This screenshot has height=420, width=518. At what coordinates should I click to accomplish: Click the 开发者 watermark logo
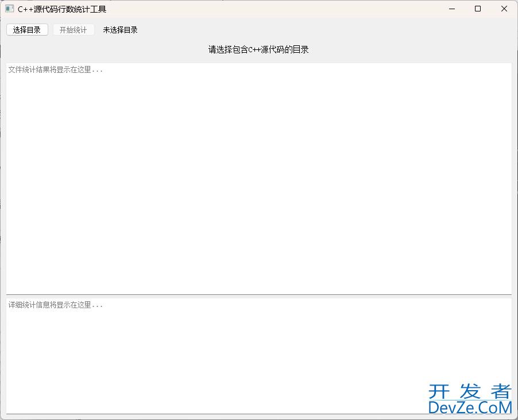[469, 391]
